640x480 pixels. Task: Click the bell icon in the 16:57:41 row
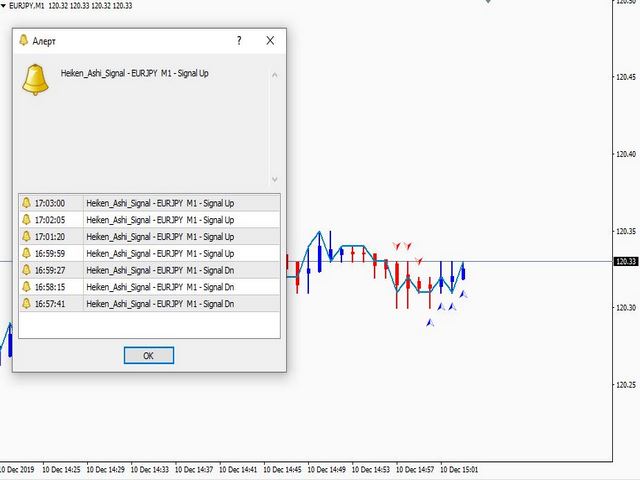tap(27, 303)
